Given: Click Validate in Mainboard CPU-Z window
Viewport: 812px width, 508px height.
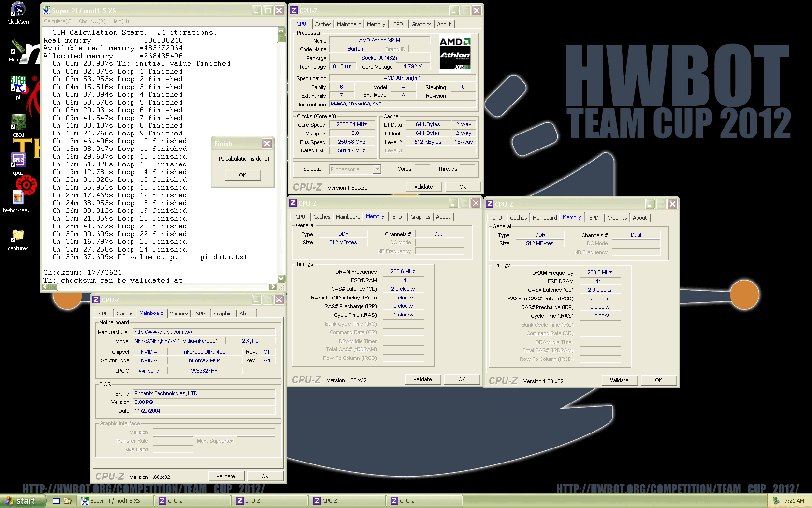Looking at the screenshot, I should [226, 476].
